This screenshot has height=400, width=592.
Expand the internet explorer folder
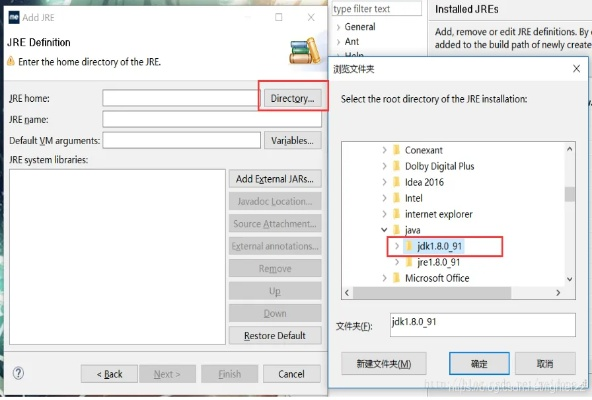[384, 214]
